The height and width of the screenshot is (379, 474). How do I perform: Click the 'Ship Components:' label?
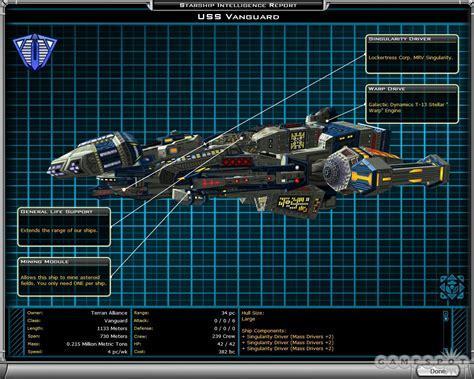tap(264, 331)
